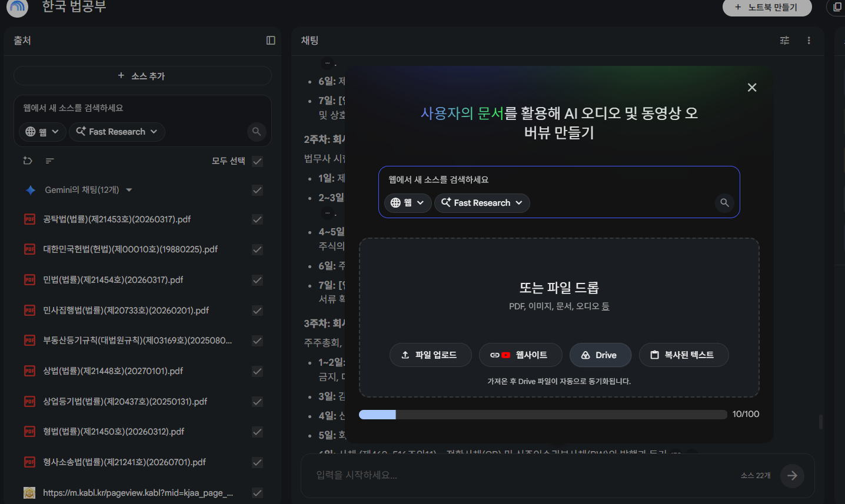The width and height of the screenshot is (845, 504).
Task: Click favicon of kabl.kr web source
Action: click(29, 493)
